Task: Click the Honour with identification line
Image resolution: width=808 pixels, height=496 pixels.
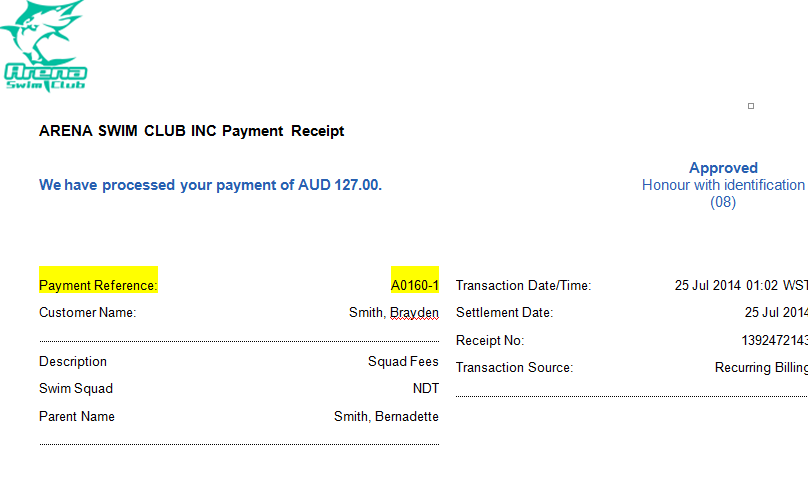Action: point(723,185)
